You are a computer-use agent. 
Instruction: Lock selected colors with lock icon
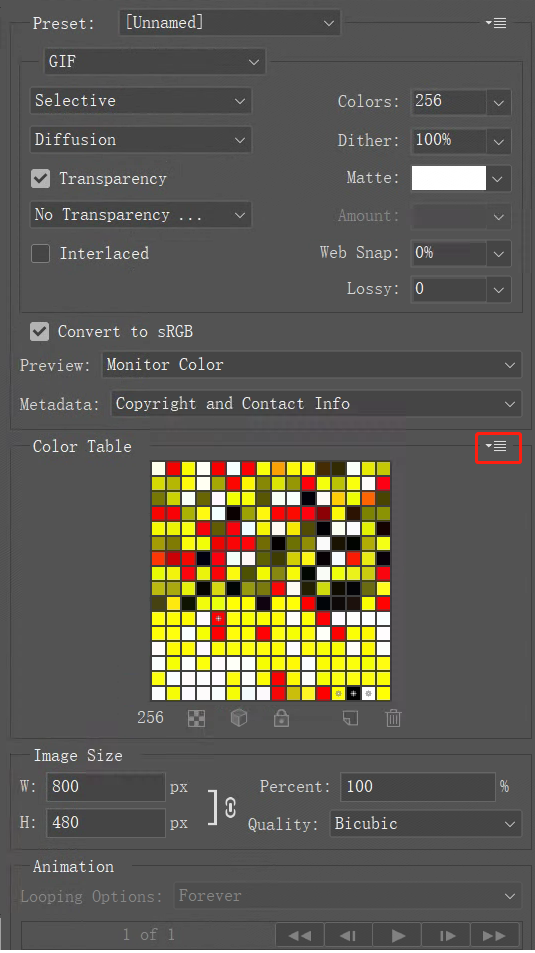point(281,718)
